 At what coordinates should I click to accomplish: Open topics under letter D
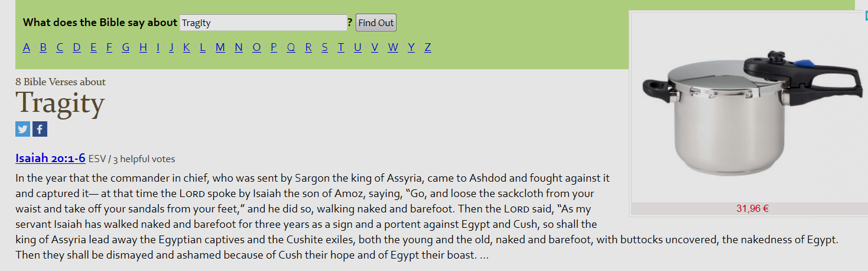[x=77, y=47]
